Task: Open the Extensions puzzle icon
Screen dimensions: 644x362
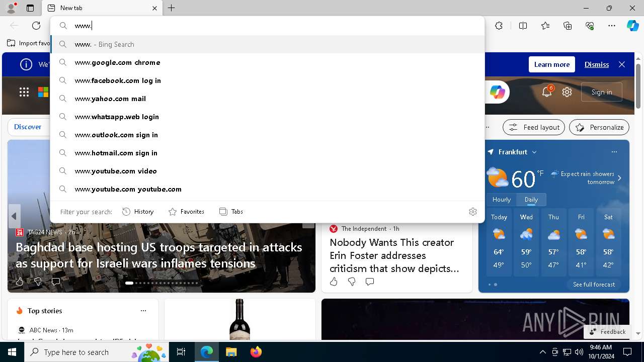Action: click(499, 26)
